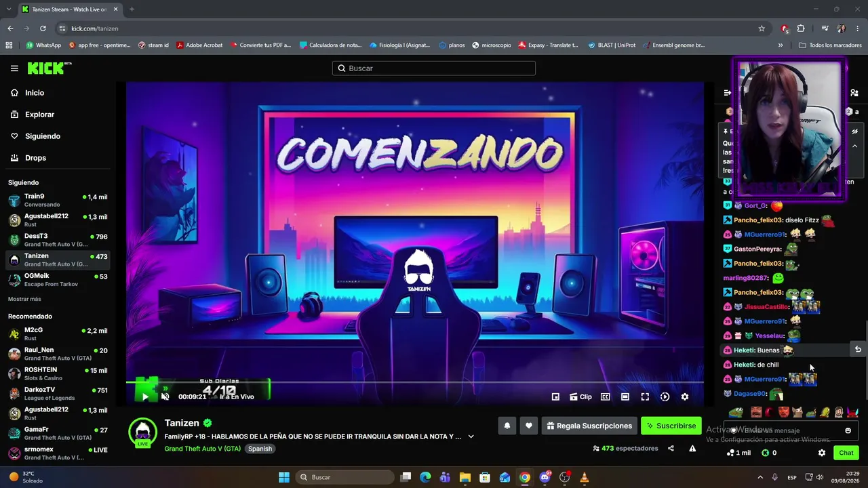868x488 pixels.
Task: Open the Kicks balance K icon
Action: [769, 453]
